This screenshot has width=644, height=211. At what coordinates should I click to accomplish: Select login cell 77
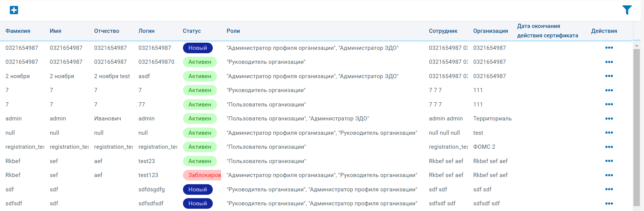pyautogui.click(x=141, y=105)
